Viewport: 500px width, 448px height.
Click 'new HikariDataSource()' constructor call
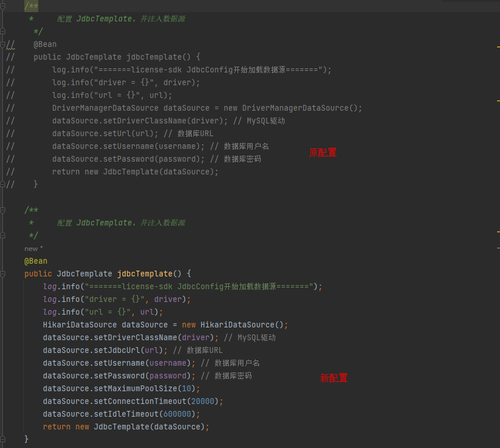tap(235, 325)
